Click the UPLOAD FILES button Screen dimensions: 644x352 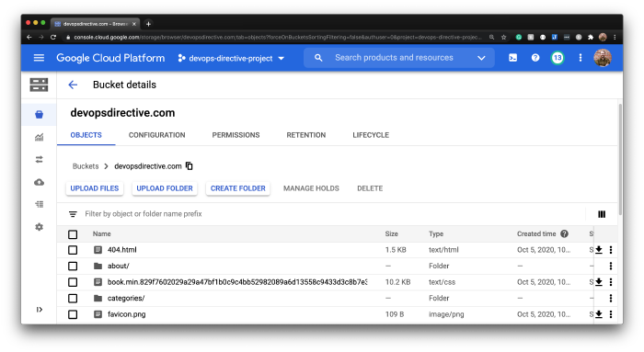(95, 188)
